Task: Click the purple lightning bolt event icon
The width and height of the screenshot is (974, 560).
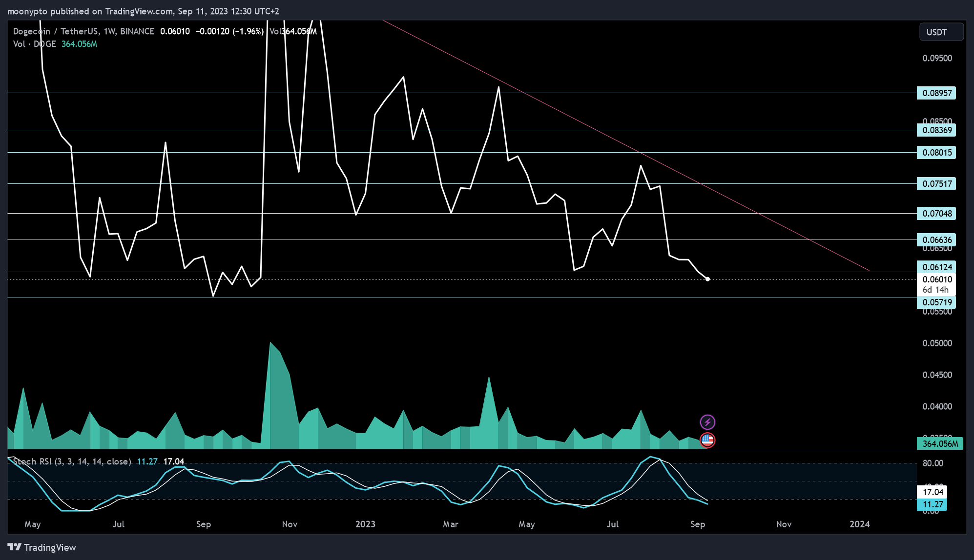Action: [707, 422]
